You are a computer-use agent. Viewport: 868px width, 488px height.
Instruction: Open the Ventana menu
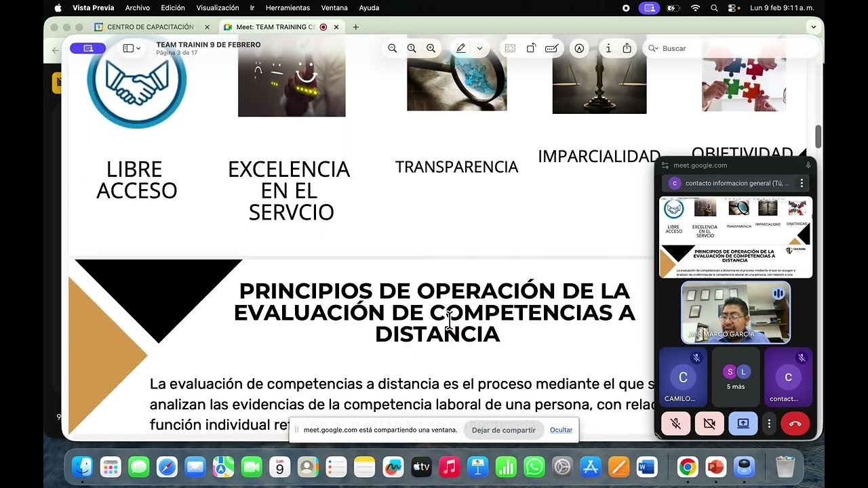coord(334,8)
